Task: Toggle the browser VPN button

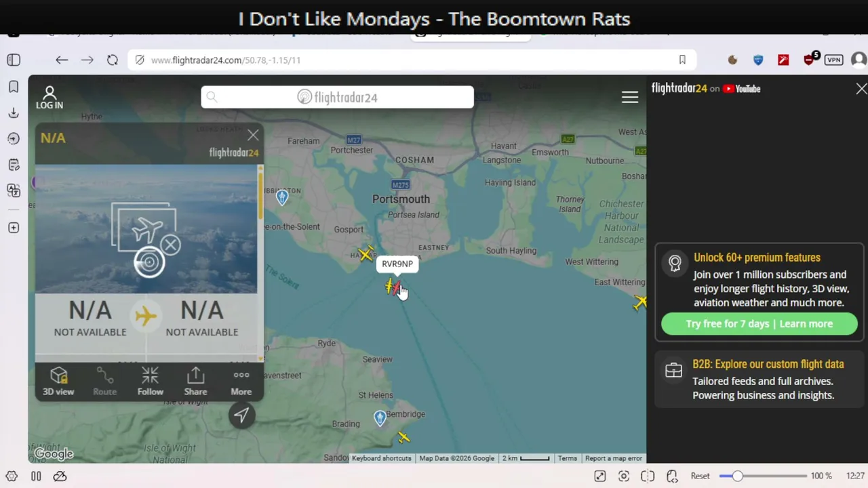Action: (x=833, y=60)
